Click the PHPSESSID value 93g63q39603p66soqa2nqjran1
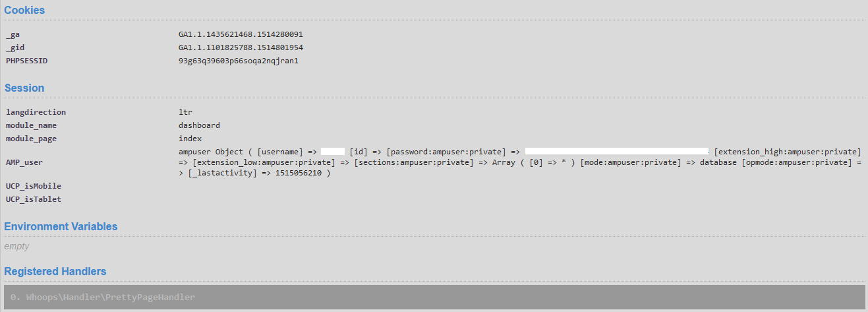The width and height of the screenshot is (868, 312). [239, 61]
